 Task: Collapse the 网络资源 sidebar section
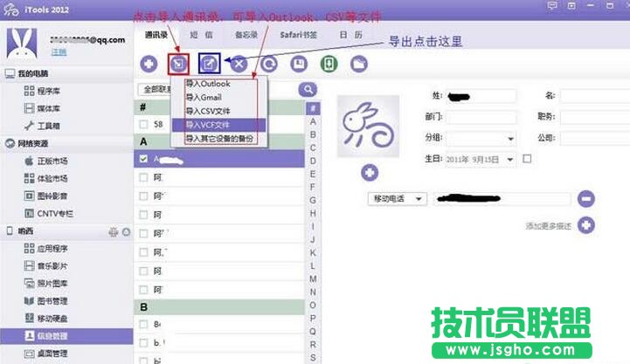[x=33, y=143]
